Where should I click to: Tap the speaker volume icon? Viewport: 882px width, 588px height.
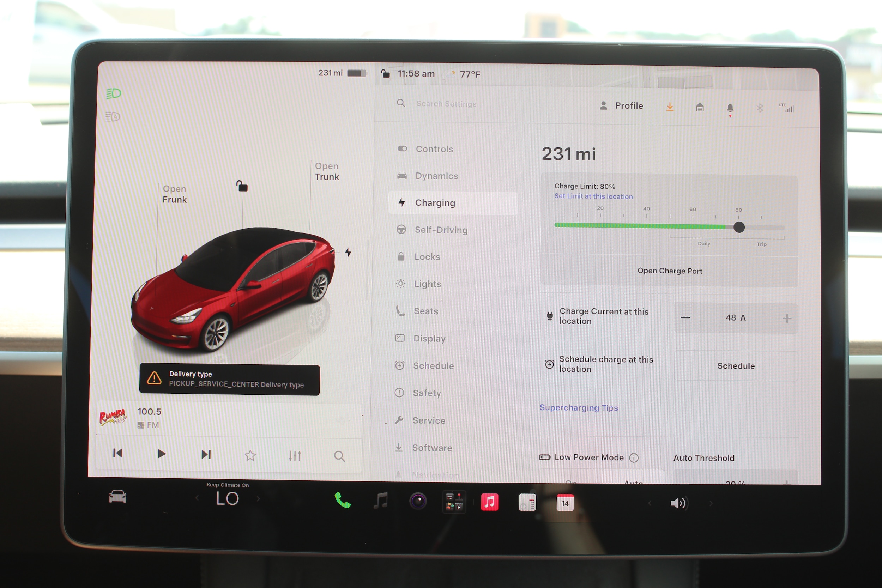[x=678, y=503]
